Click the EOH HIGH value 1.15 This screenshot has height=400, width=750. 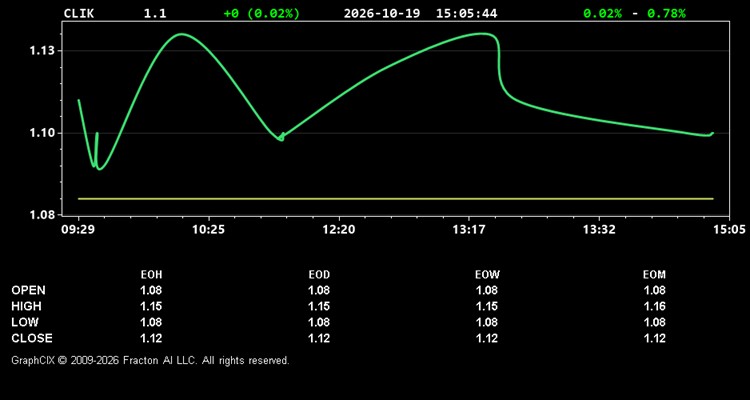[x=151, y=306]
